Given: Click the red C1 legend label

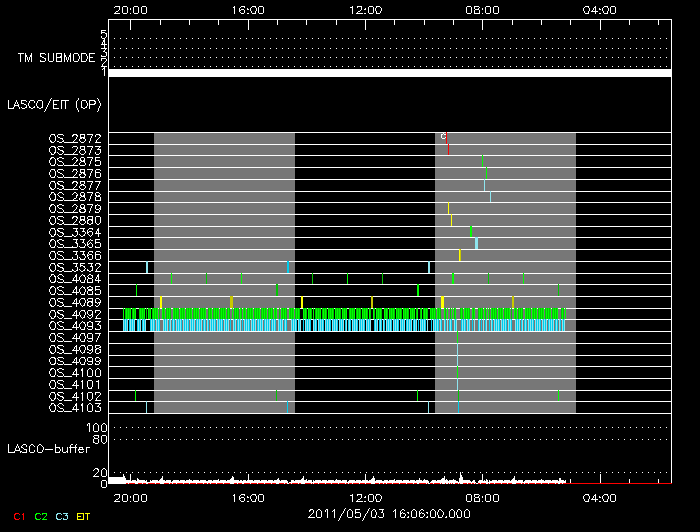Looking at the screenshot, I should point(19,516).
